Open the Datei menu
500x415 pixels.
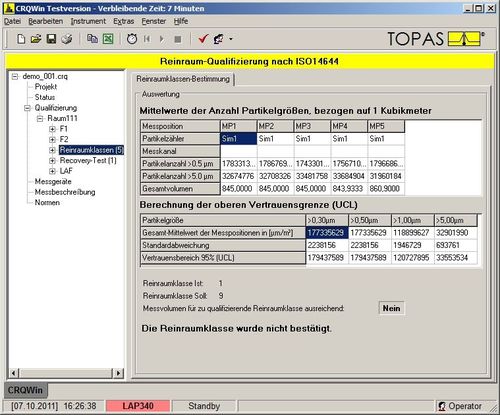(12, 21)
